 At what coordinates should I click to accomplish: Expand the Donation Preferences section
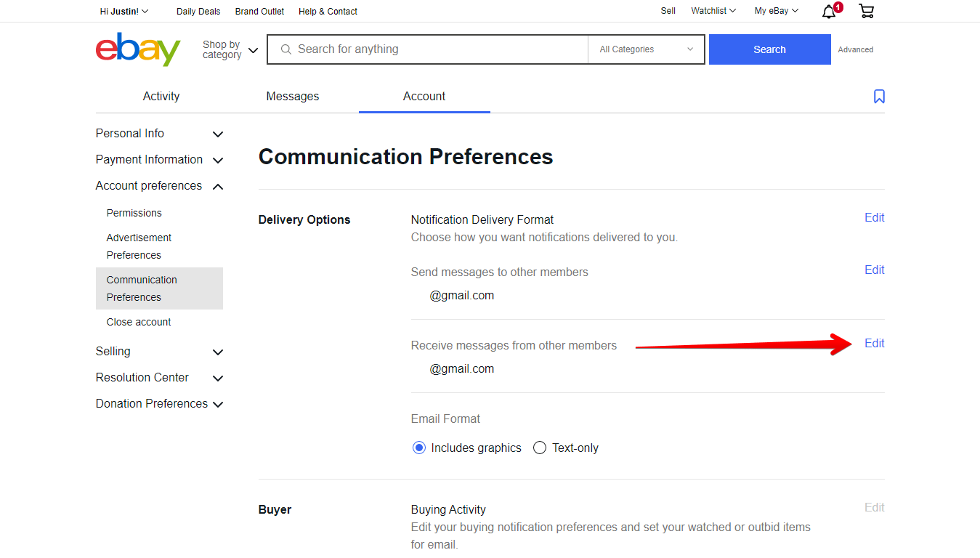click(159, 404)
